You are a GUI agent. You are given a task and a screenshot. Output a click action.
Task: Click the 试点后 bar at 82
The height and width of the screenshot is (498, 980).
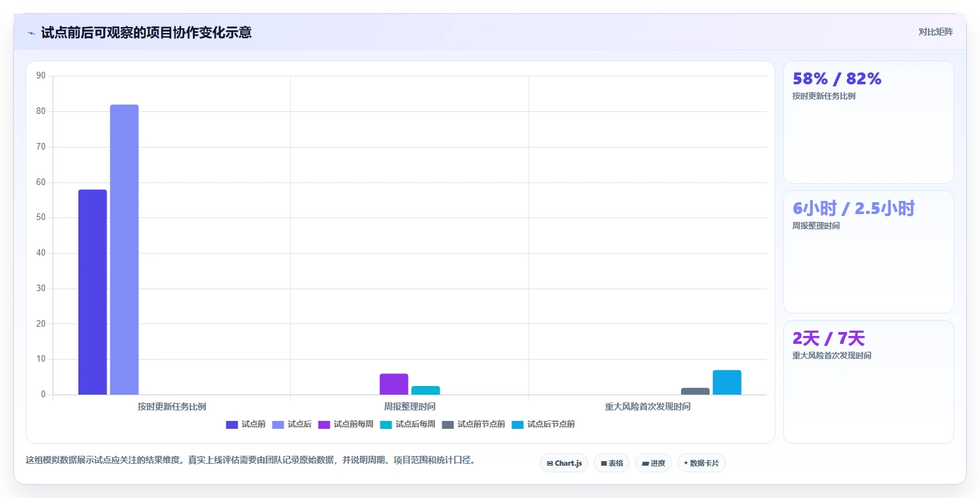(x=124, y=250)
